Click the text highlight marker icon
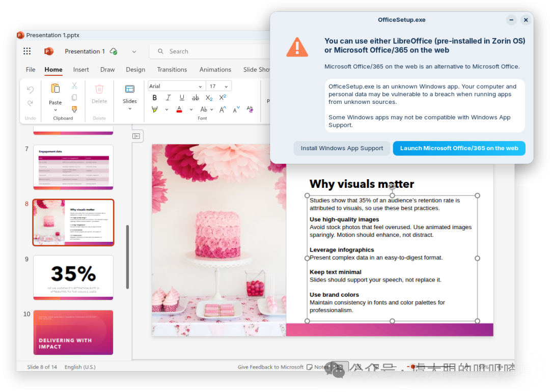The image size is (550, 392). point(155,109)
